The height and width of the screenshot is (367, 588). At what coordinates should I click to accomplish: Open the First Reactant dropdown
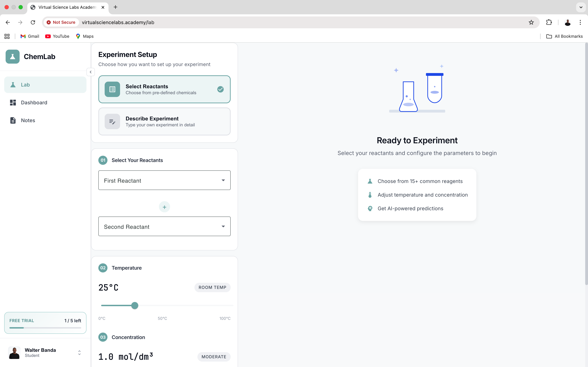click(x=164, y=180)
